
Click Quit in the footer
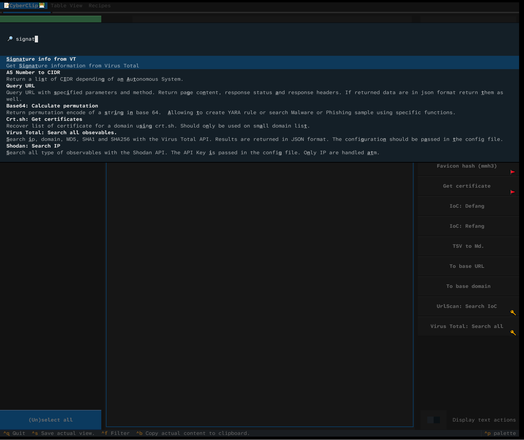tap(15, 433)
